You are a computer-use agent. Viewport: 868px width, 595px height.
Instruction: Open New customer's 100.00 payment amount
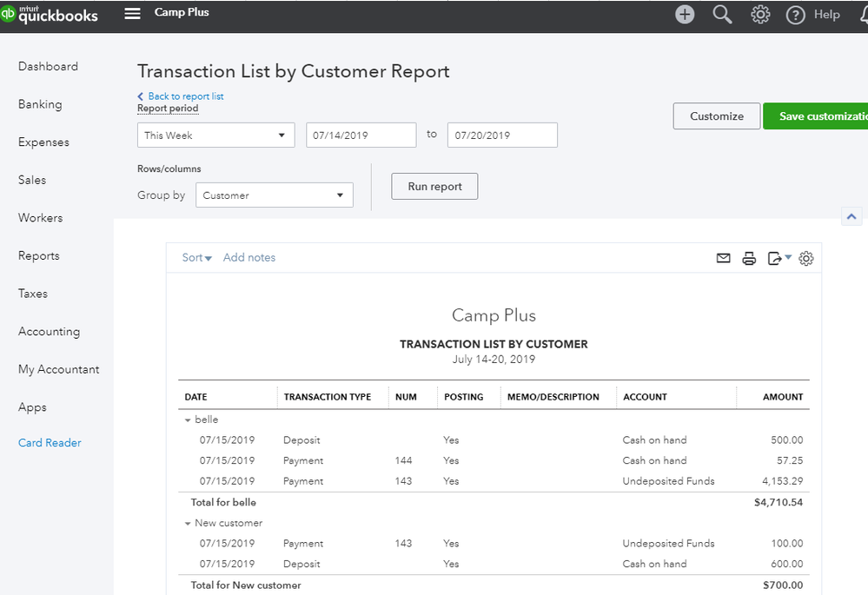786,544
